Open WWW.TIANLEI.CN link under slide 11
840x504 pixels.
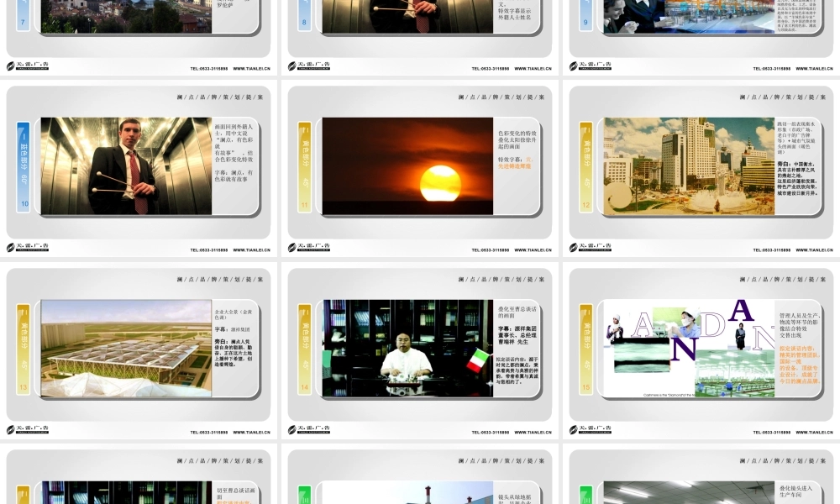click(x=533, y=250)
